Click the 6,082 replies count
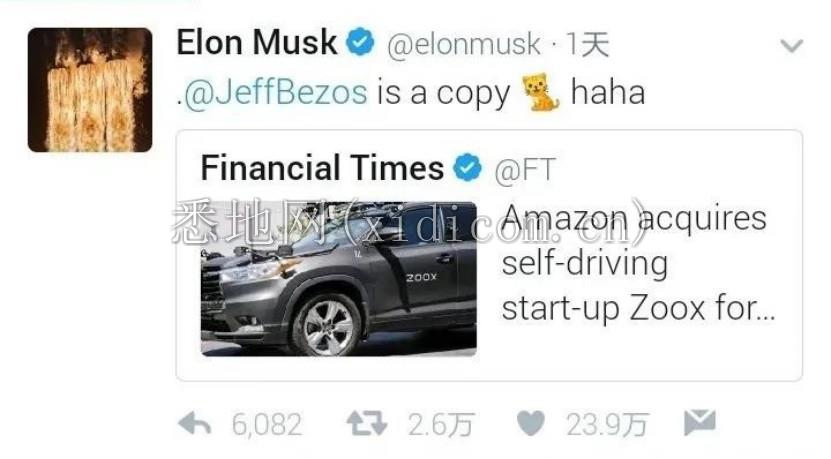The height and width of the screenshot is (459, 831). tap(267, 425)
